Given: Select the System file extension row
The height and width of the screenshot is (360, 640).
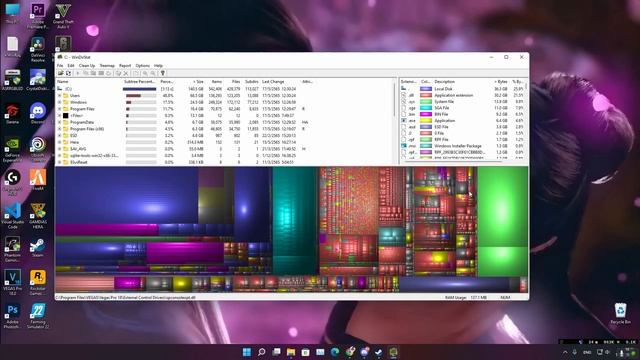Looking at the screenshot, I should (462, 102).
